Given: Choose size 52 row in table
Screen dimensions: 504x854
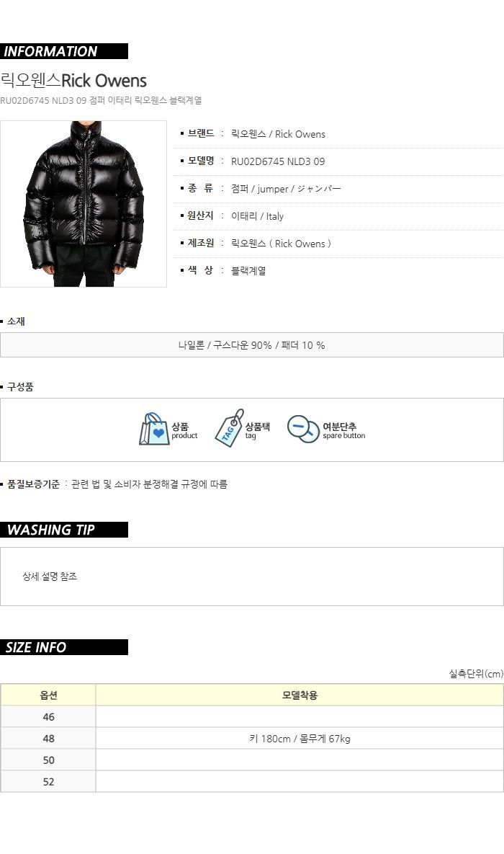Looking at the screenshot, I should 252,781.
